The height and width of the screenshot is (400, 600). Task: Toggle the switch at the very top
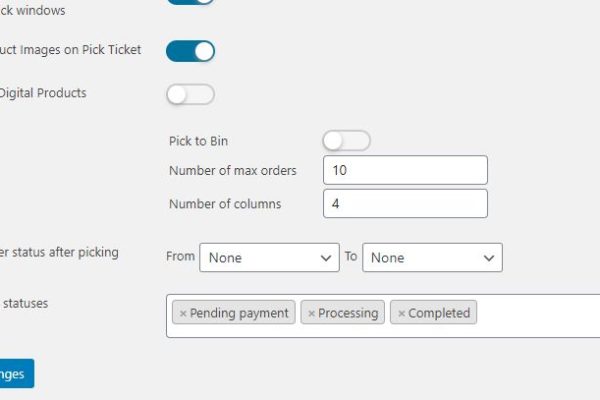pyautogui.click(x=190, y=2)
